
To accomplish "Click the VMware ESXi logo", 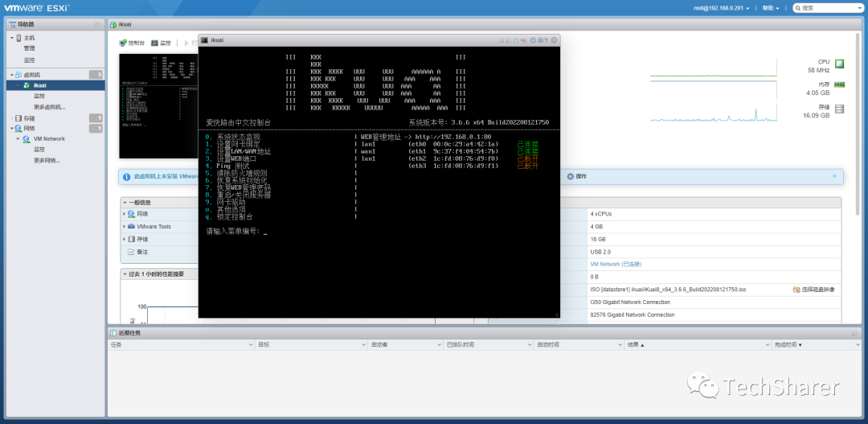I will click(36, 8).
